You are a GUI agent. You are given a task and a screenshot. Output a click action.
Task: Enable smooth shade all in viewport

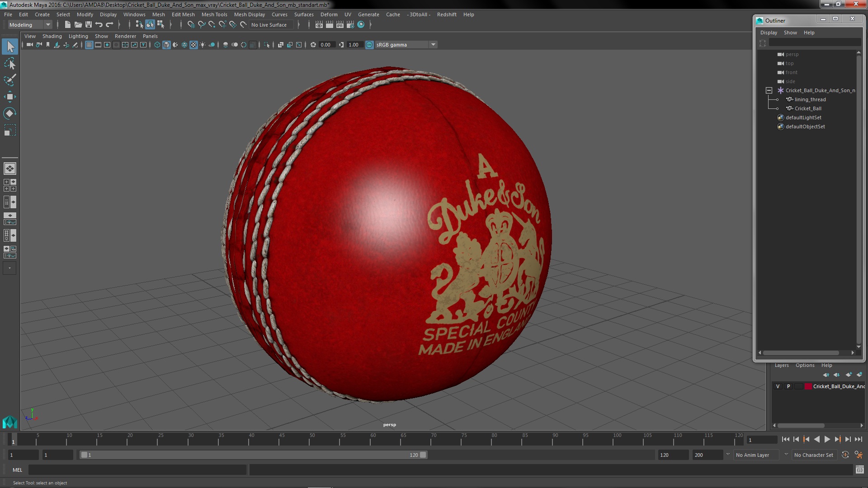[166, 45]
